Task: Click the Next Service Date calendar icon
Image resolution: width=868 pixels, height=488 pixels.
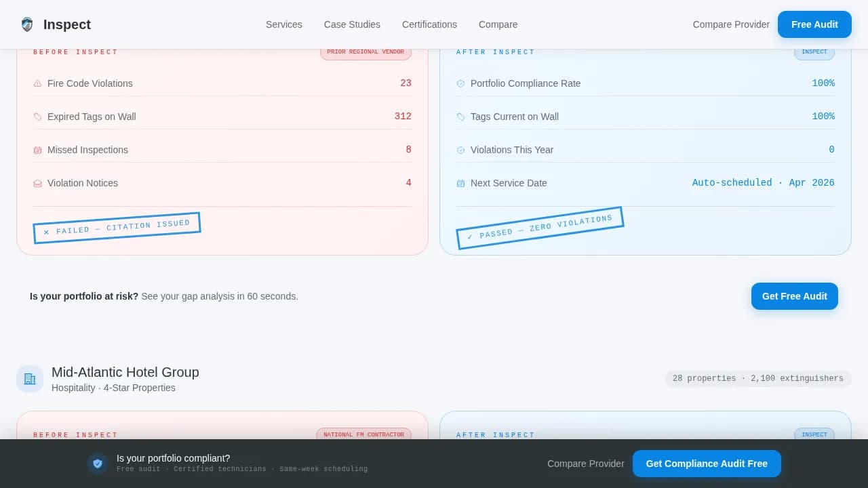Action: click(461, 183)
